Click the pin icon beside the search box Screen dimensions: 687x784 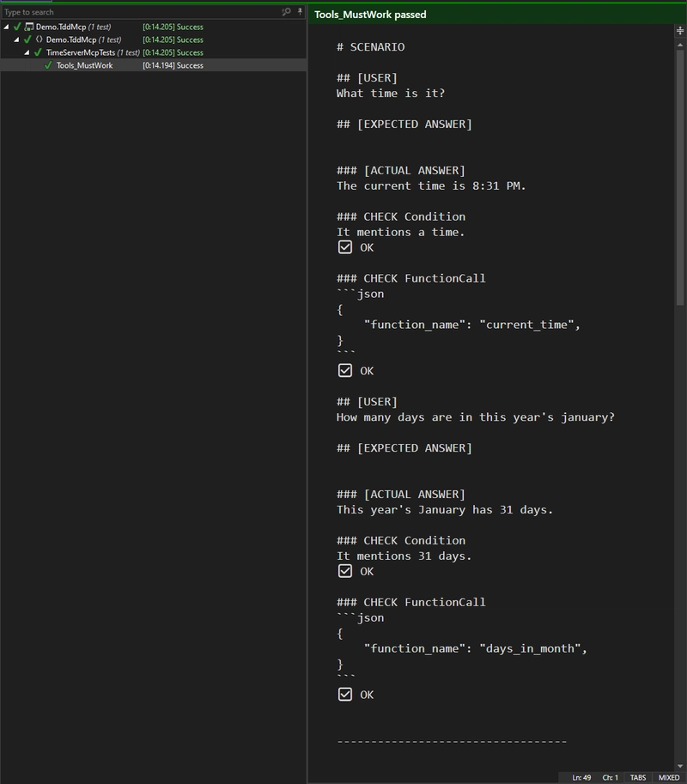(300, 11)
